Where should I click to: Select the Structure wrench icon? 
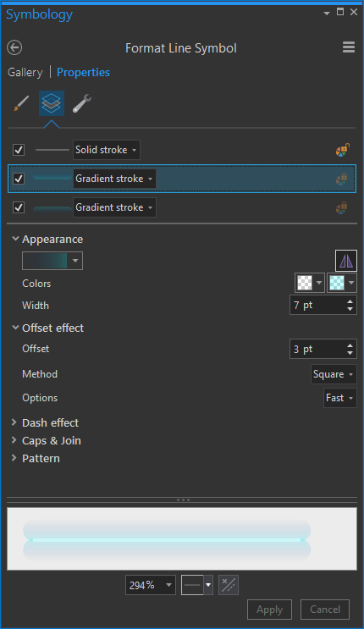[82, 103]
